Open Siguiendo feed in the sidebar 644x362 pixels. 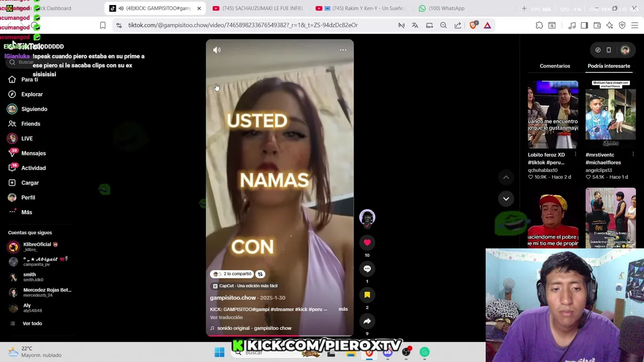34,109
